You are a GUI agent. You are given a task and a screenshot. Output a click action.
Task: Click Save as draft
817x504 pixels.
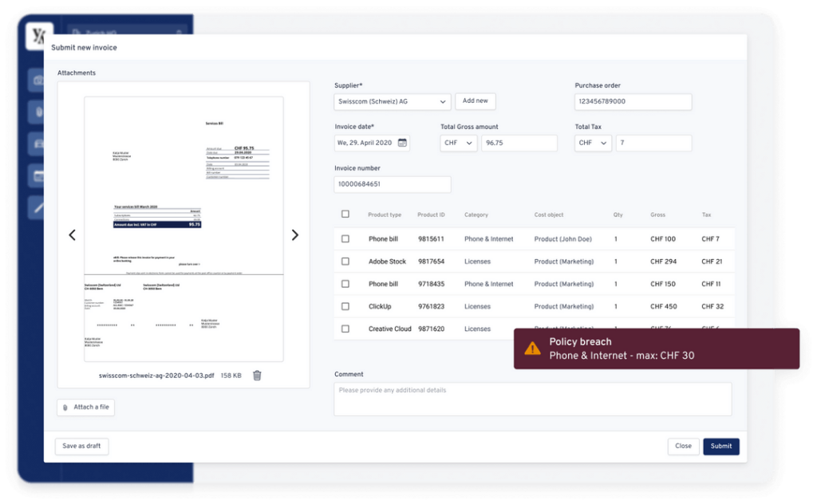point(82,447)
